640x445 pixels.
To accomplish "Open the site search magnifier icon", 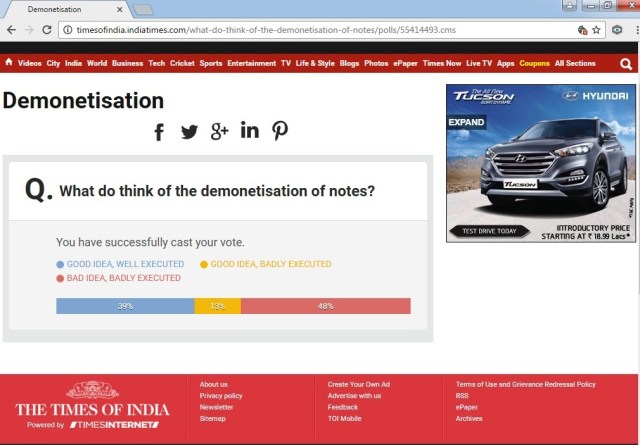I will tap(626, 64).
